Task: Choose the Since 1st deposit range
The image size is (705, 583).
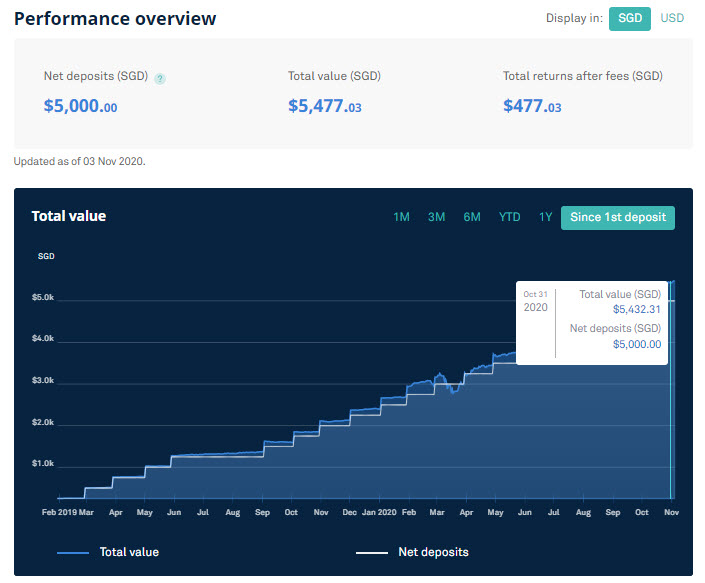Action: (x=618, y=218)
